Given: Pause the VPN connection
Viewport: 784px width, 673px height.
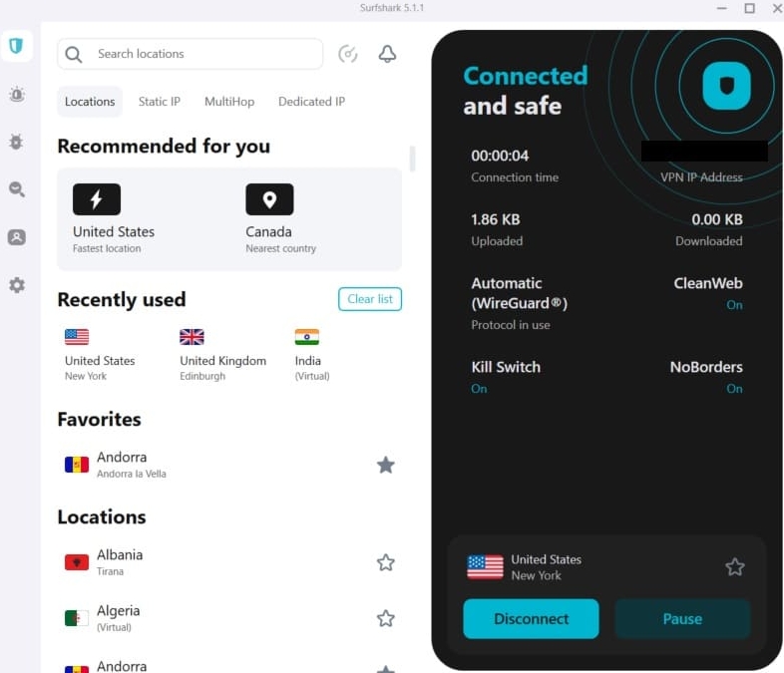Looking at the screenshot, I should coord(682,619).
